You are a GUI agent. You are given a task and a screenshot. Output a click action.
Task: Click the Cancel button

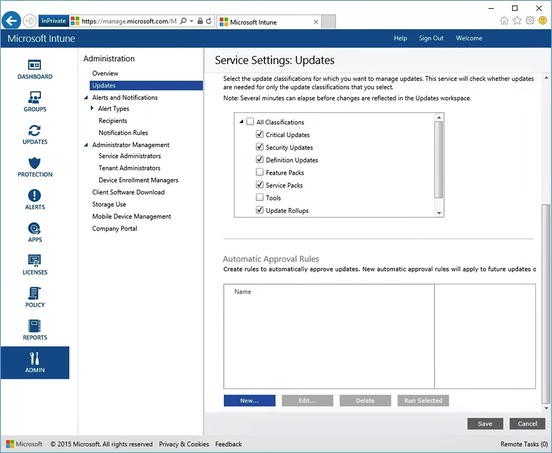point(527,424)
